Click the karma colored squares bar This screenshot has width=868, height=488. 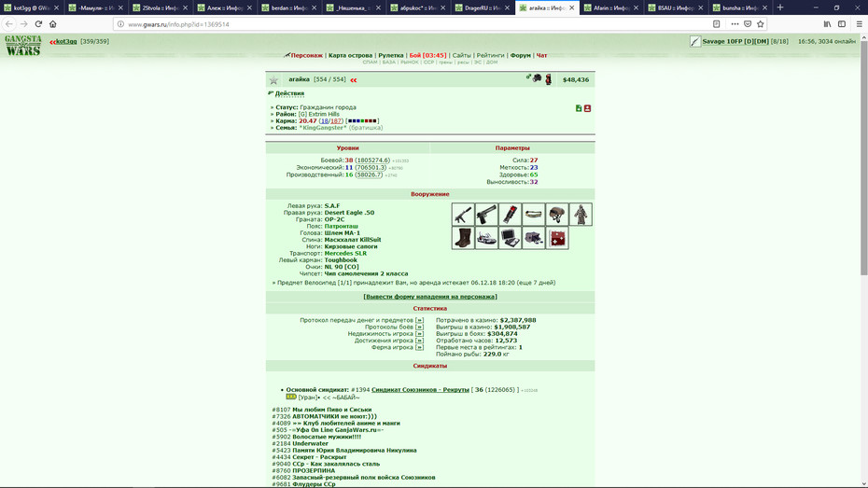pyautogui.click(x=362, y=121)
